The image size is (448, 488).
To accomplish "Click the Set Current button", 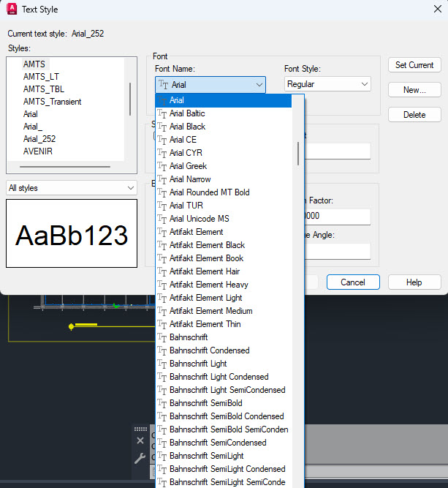I will tap(414, 65).
